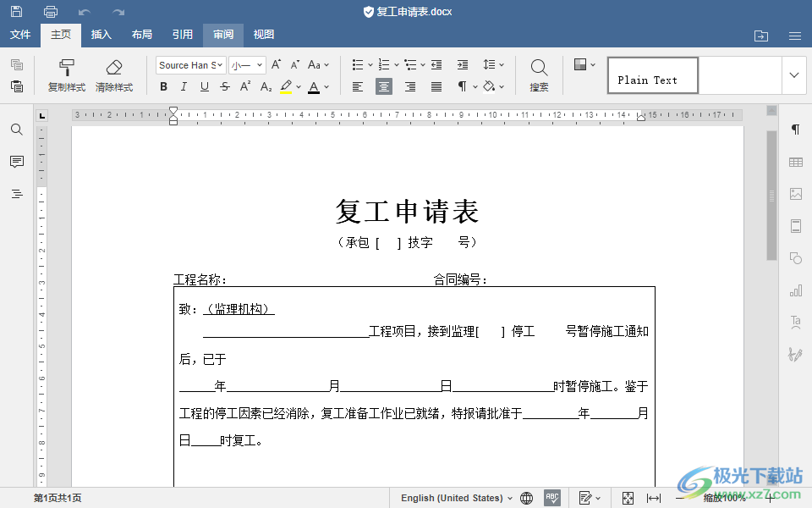The height and width of the screenshot is (508, 812).
Task: Apply the yellow highlight color
Action: pos(286,86)
